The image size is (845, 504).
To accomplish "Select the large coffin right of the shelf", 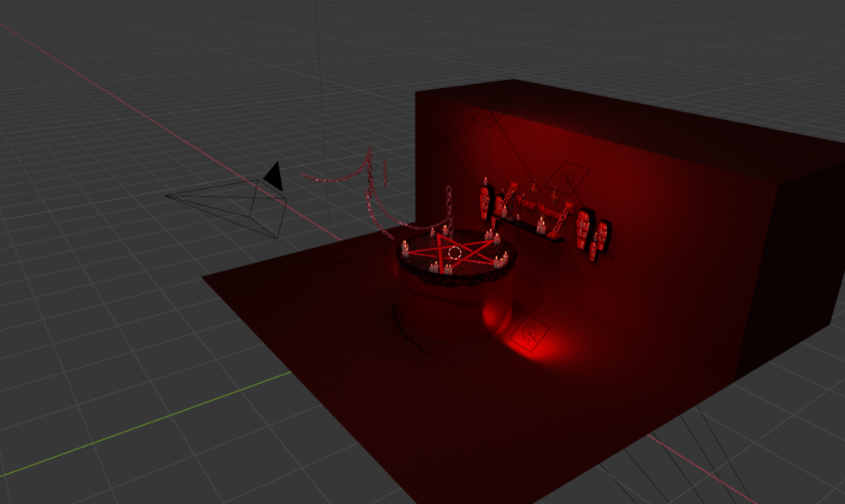I will (584, 228).
